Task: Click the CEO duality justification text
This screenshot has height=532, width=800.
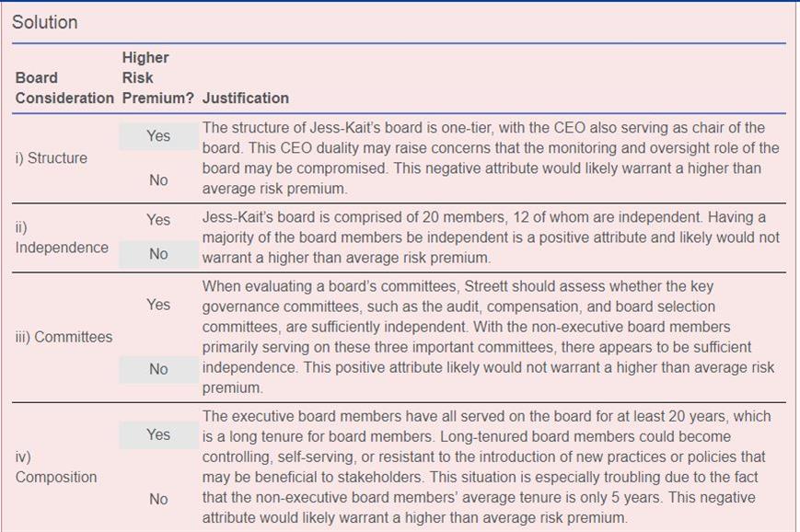Action: [x=491, y=158]
